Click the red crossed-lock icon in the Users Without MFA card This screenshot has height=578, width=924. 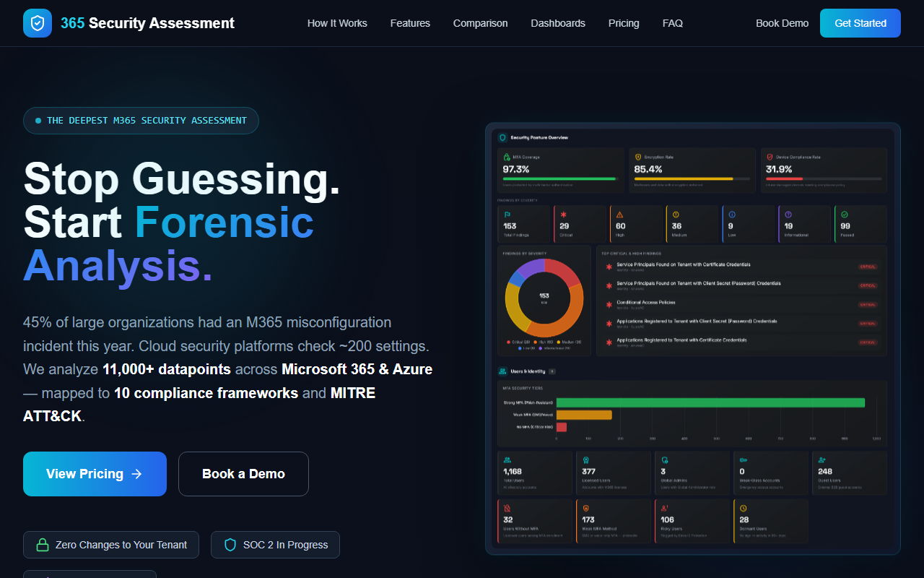pos(507,508)
